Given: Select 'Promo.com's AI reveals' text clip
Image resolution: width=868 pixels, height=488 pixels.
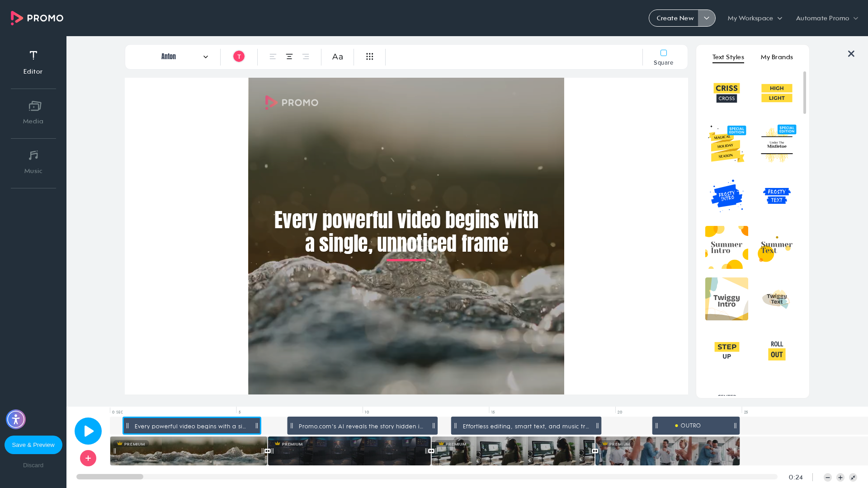Looking at the screenshot, I should (x=362, y=426).
